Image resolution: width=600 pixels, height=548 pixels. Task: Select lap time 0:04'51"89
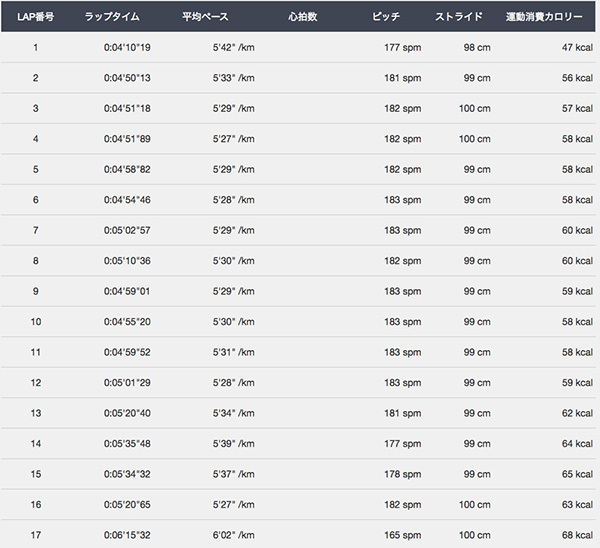[x=127, y=139]
